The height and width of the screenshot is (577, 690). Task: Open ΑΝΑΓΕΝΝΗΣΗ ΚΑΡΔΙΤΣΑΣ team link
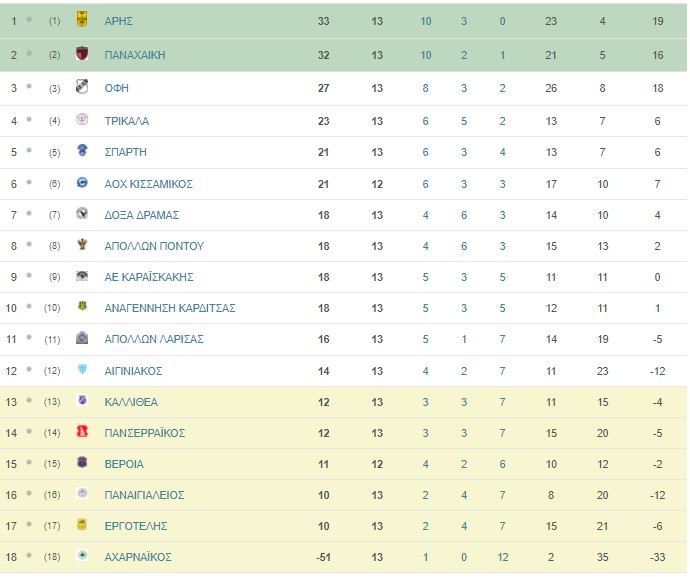(170, 308)
